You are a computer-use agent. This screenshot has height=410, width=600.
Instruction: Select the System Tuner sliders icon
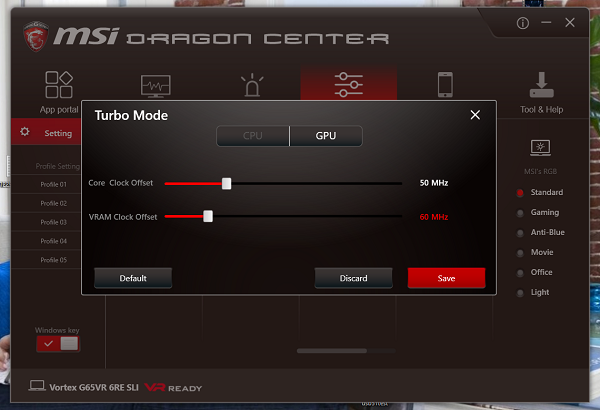pos(349,84)
